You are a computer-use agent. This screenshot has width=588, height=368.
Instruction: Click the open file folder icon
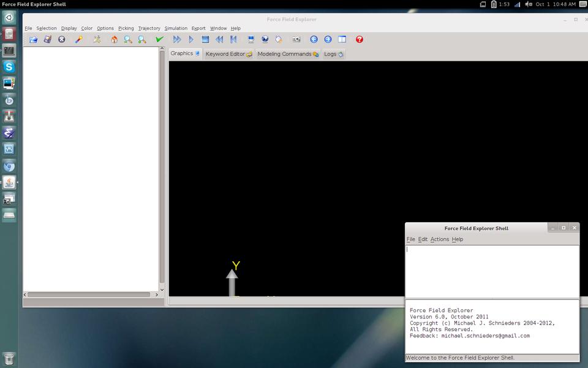pos(34,39)
